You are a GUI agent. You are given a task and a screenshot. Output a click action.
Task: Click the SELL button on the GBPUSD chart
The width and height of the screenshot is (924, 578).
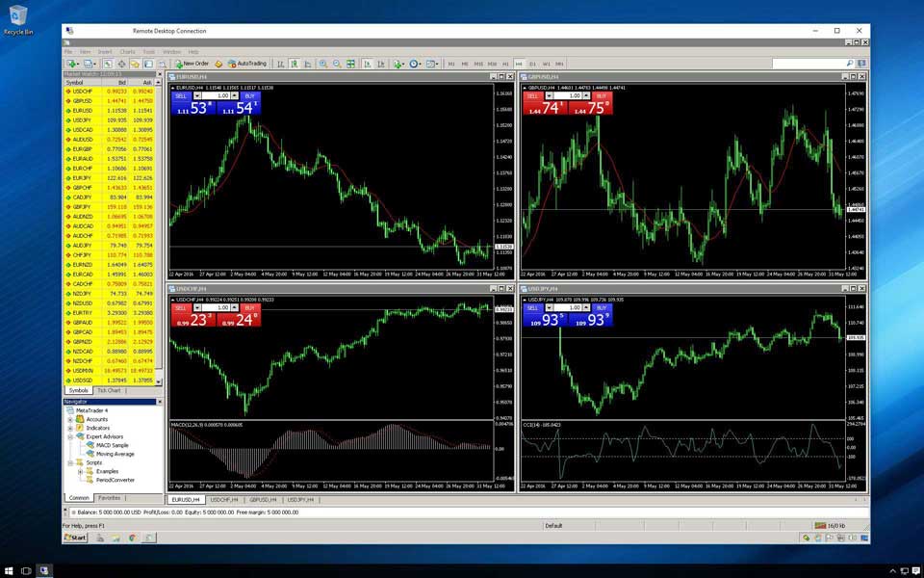(x=532, y=96)
